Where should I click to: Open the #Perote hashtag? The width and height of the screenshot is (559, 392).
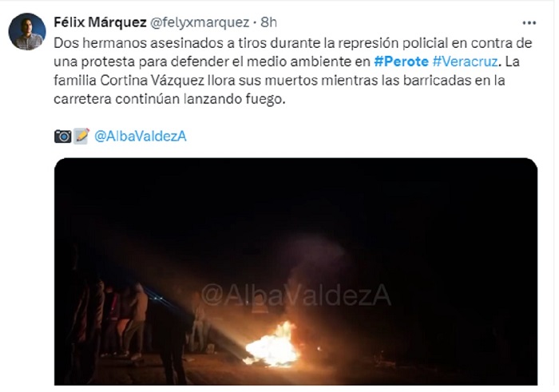pos(401,61)
